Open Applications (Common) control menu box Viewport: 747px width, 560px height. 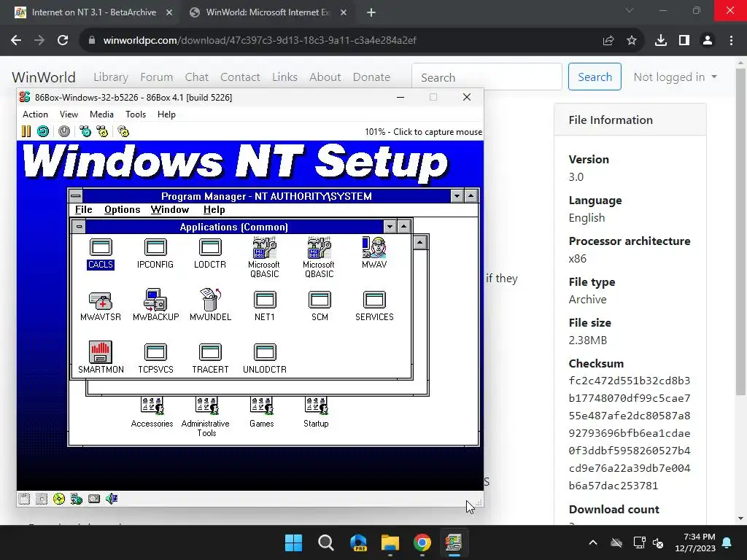[x=79, y=227]
